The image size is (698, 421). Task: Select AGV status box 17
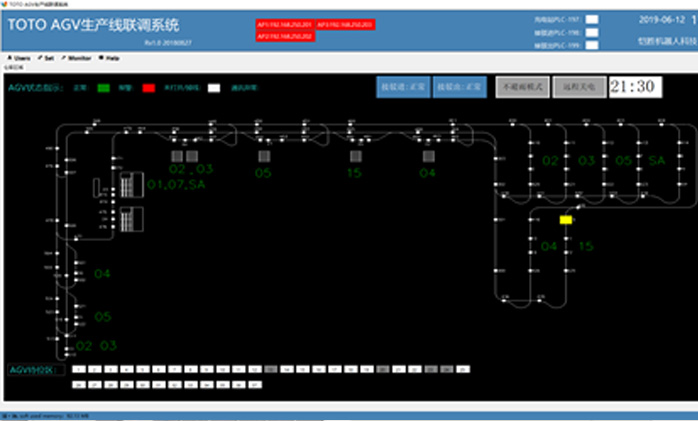coord(335,369)
